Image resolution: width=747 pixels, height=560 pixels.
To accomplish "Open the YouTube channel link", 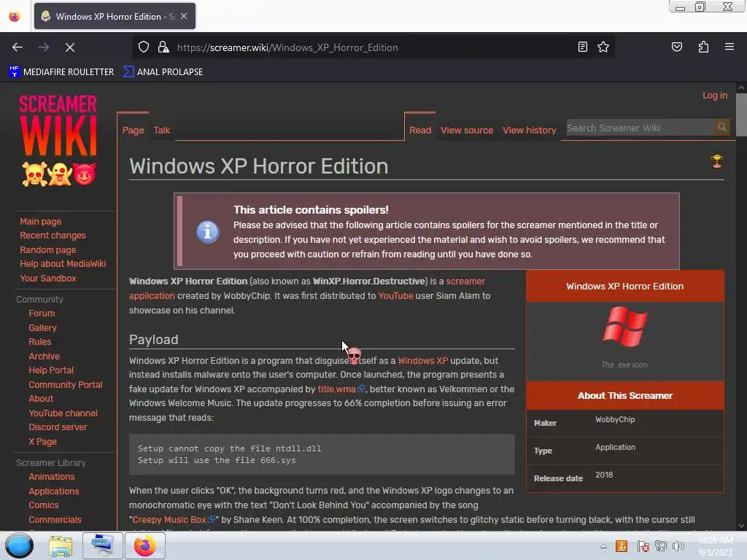I will click(x=63, y=413).
